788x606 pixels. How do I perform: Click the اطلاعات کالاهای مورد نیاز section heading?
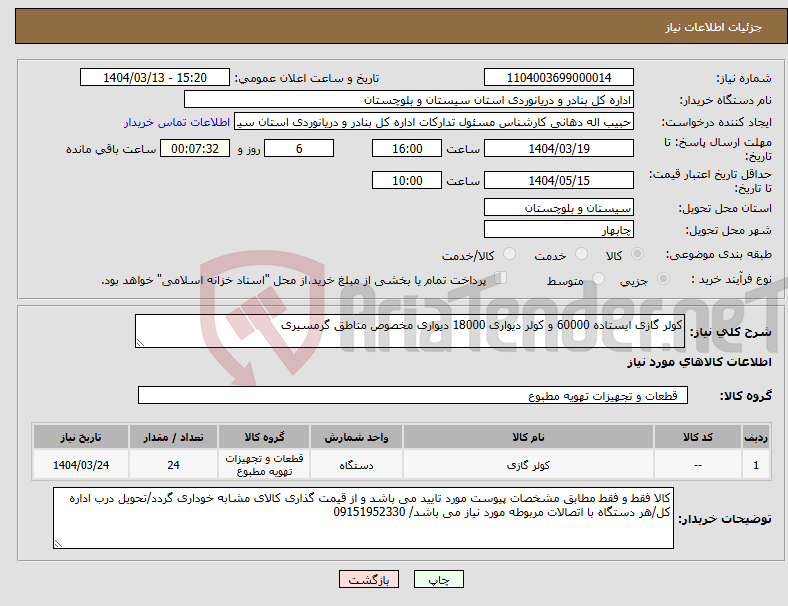tap(700, 362)
